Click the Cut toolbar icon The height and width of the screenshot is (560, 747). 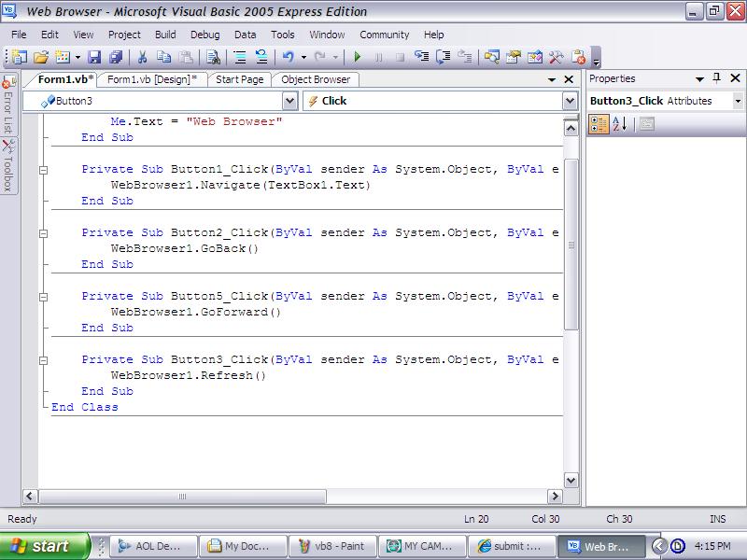coord(143,57)
